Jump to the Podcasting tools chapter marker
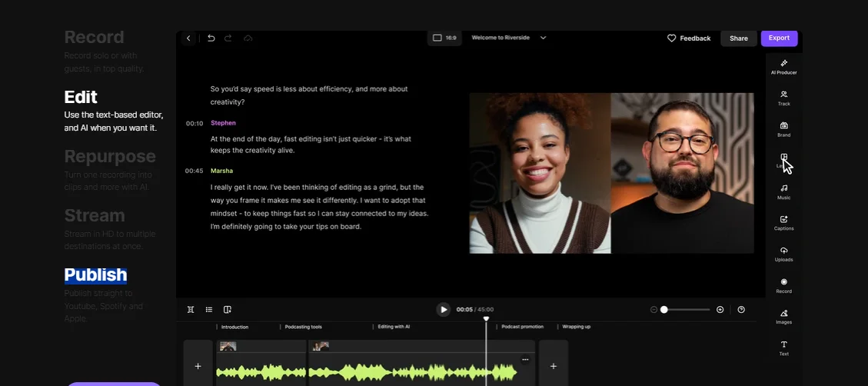Image resolution: width=868 pixels, height=386 pixels. coord(304,327)
